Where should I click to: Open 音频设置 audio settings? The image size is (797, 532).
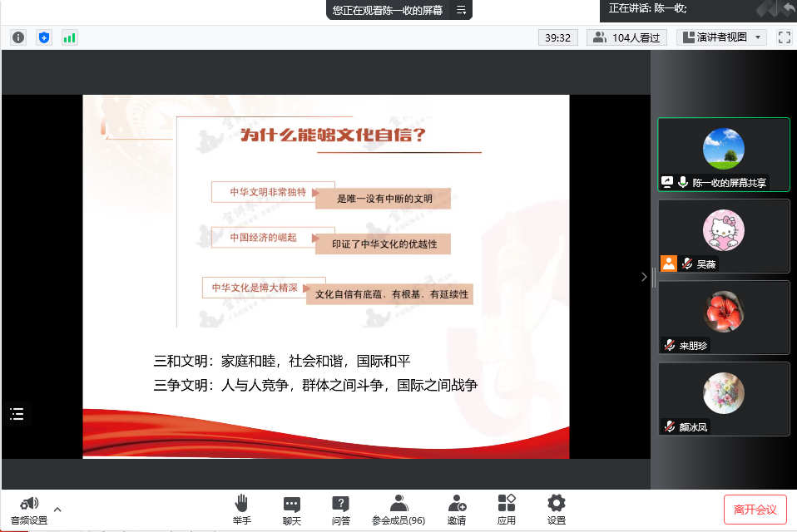pos(28,509)
